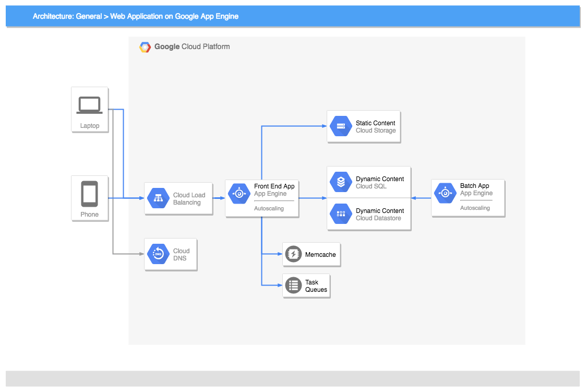
Task: Select the App Engine icon in Batch App
Action: tap(445, 193)
